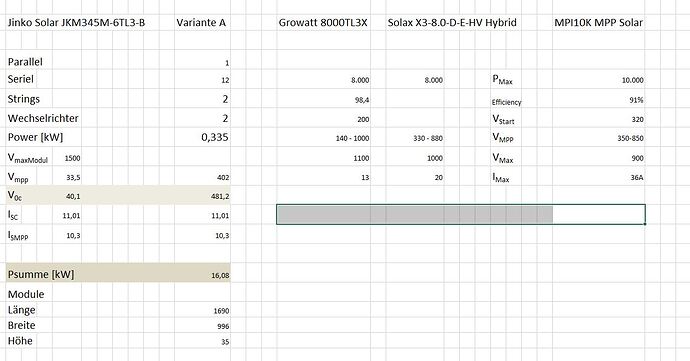Select the 'Module' label cell
690x361 pixels.
coord(26,294)
